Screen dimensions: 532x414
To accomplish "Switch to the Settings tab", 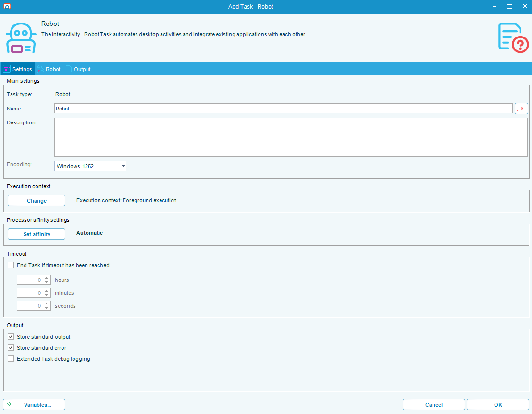I will coord(18,69).
